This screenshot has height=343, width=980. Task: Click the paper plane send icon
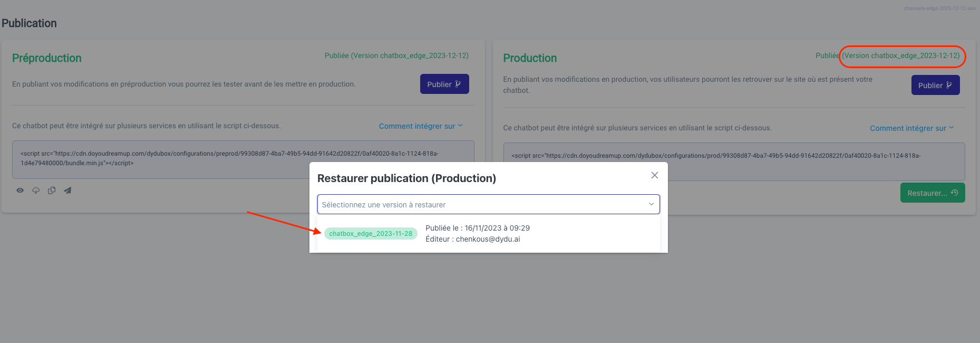(x=67, y=190)
